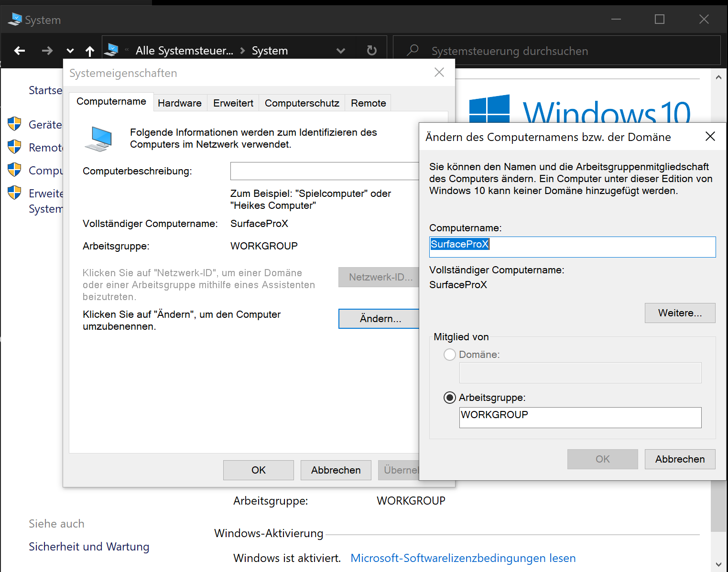
Task: Click the shield icon beside Geräte
Action: coord(15,124)
